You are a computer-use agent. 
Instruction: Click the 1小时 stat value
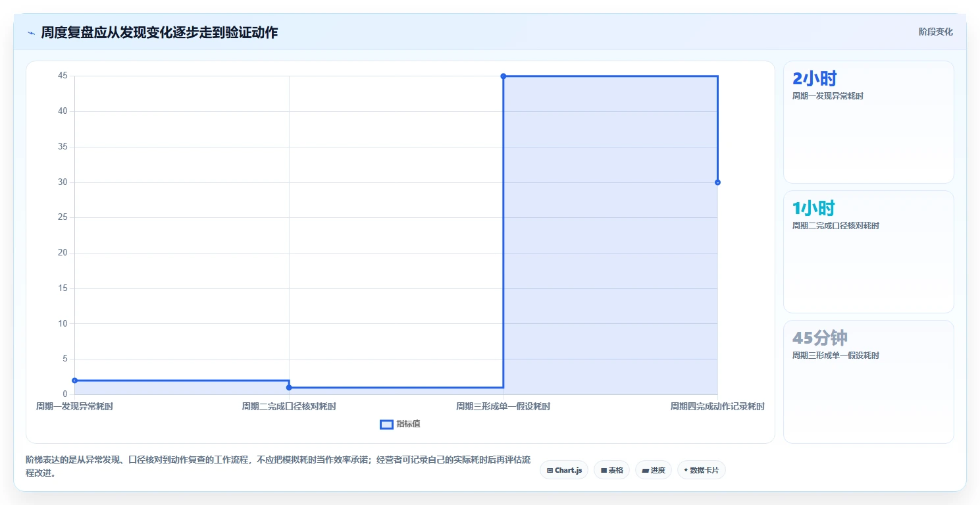pyautogui.click(x=813, y=209)
